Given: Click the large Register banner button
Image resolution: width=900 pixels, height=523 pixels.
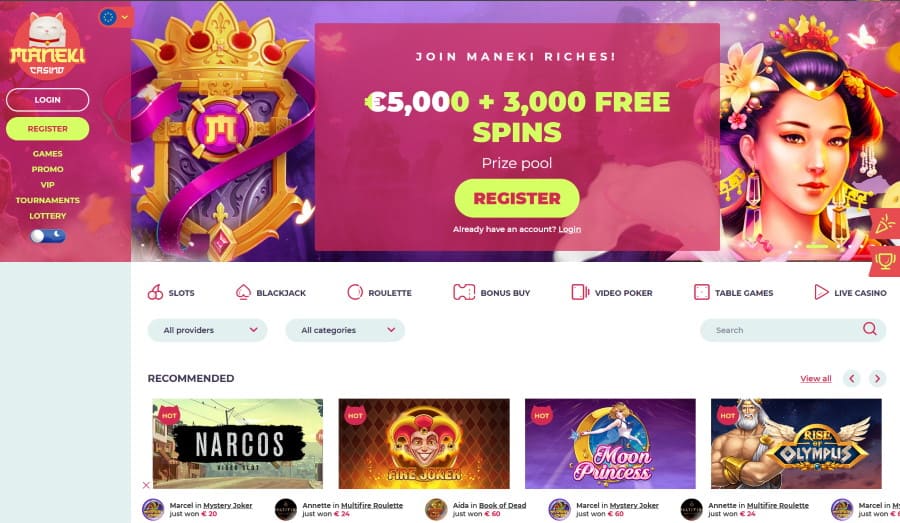Looking at the screenshot, I should (517, 198).
